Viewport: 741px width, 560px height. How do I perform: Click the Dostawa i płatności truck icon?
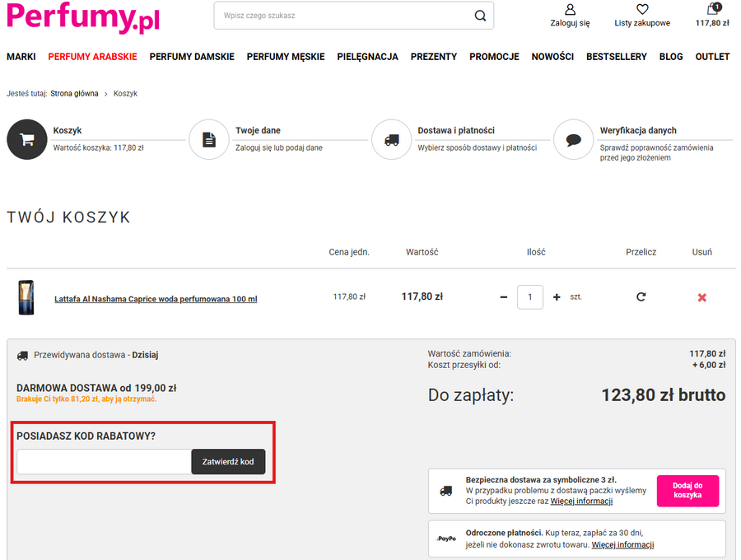[x=391, y=140]
